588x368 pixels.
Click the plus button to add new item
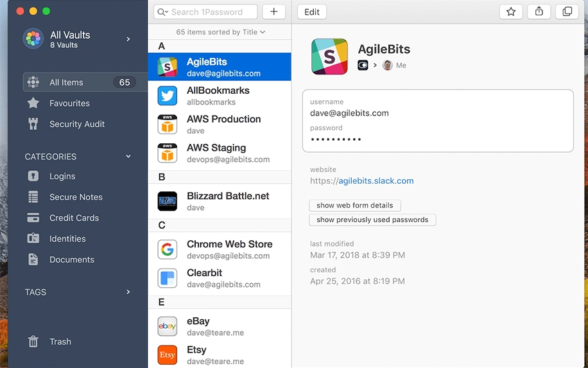coord(273,12)
